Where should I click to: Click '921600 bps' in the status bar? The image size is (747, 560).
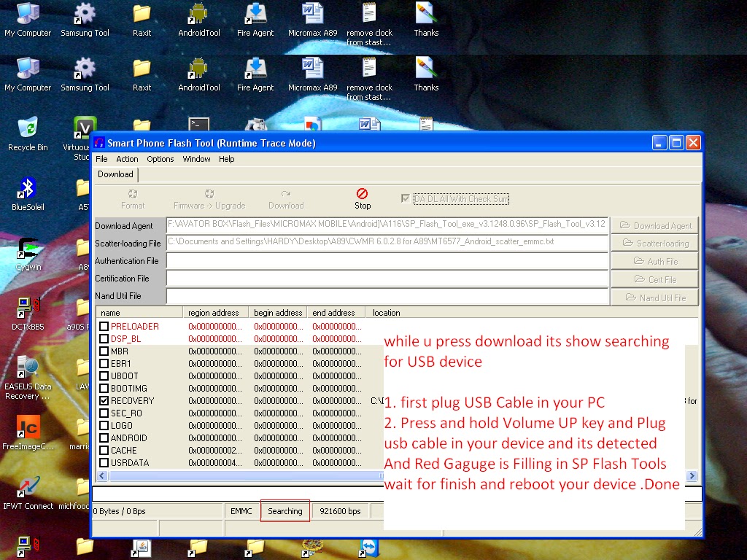[x=340, y=511]
